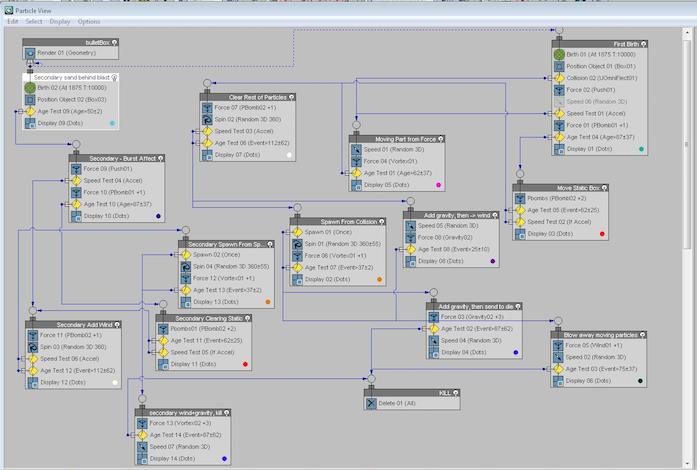
Task: Click the magenta Display 05 color swatch
Action: (439, 185)
